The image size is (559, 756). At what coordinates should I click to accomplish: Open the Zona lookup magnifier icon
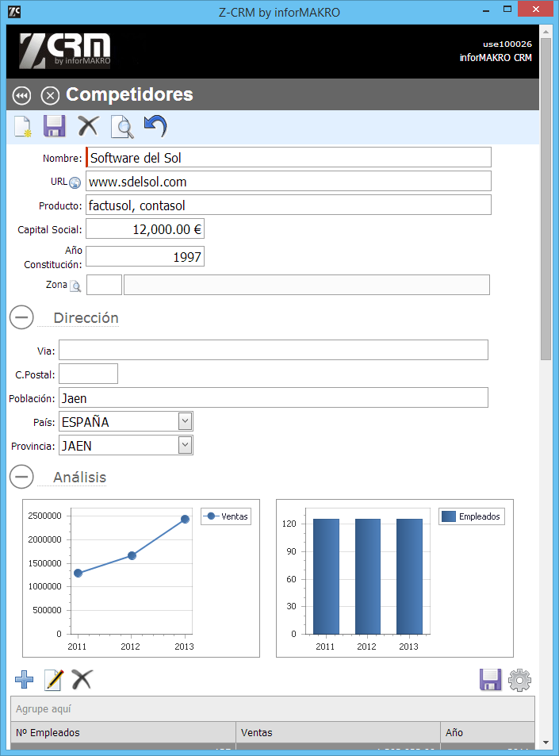[x=75, y=286]
